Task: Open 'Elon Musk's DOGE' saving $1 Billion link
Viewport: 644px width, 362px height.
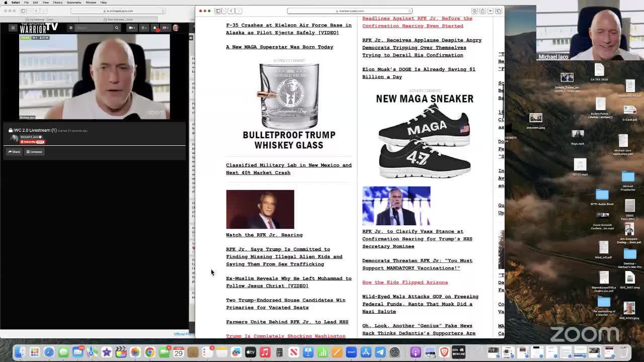Action: [419, 73]
